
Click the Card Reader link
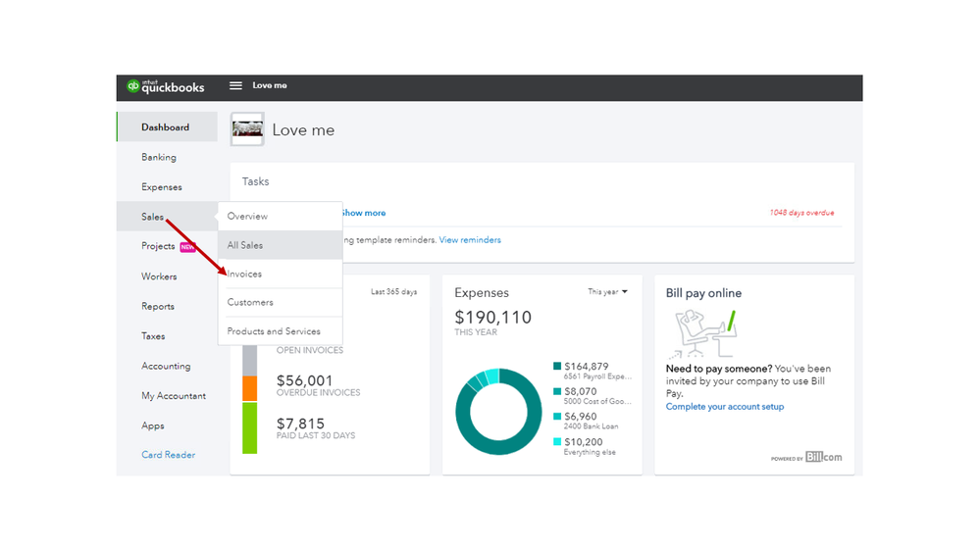pyautogui.click(x=168, y=455)
